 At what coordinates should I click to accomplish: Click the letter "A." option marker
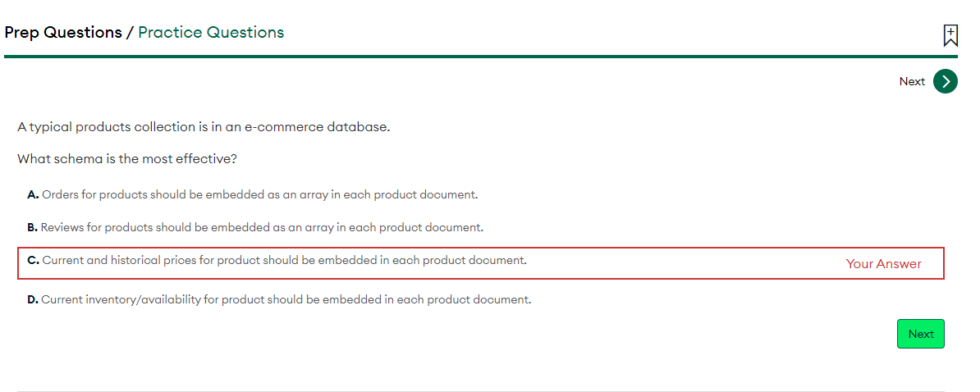(x=33, y=194)
